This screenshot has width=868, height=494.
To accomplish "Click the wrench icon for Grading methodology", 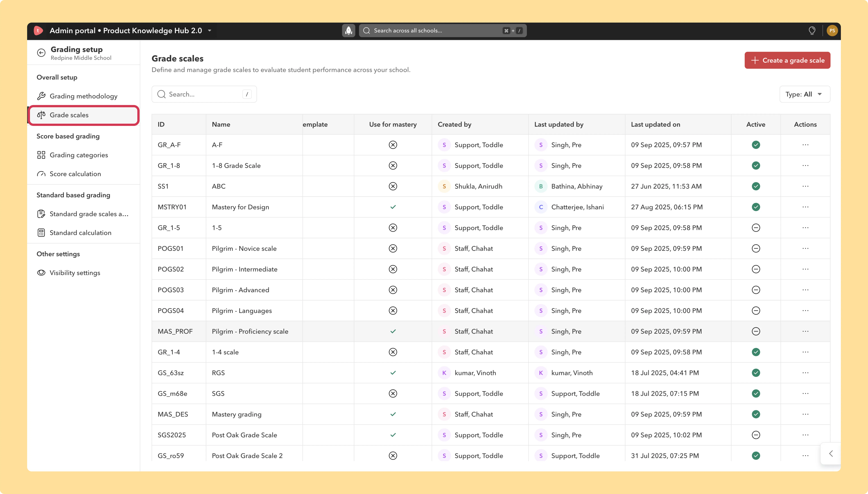I will 41,96.
